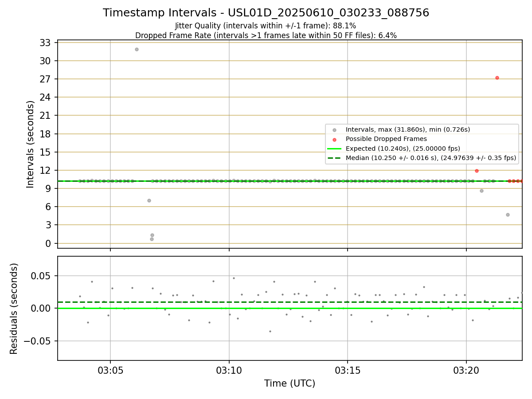Select legend entry 'Expected (10.240s), (25.00000 fps)'
532x399 pixels.
(x=403, y=148)
